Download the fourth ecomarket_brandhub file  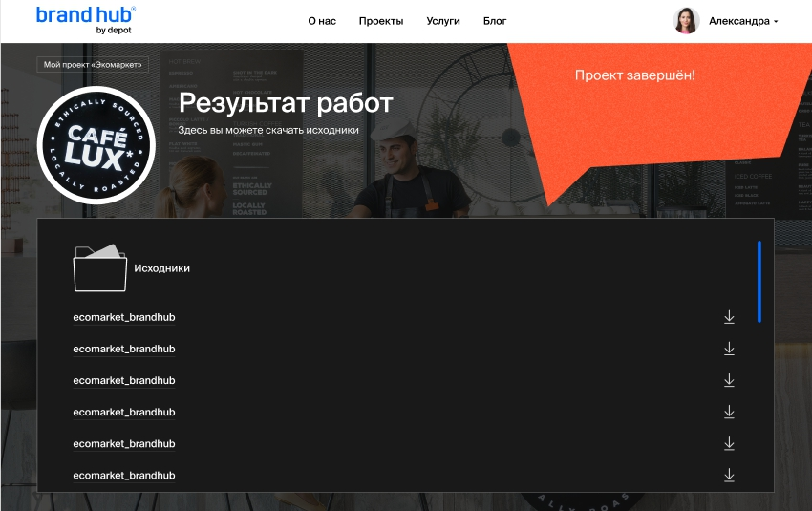click(729, 412)
